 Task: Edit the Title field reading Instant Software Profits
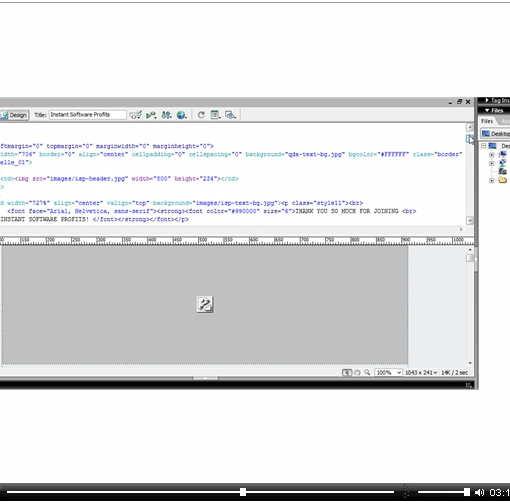pyautogui.click(x=88, y=115)
